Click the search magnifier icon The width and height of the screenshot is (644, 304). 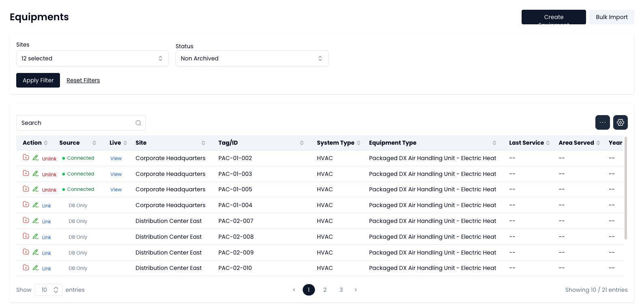point(138,123)
